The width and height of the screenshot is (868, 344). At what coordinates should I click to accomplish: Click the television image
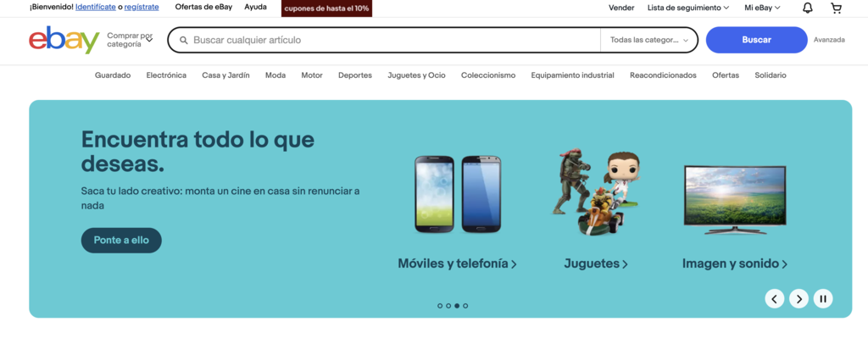pos(735,200)
